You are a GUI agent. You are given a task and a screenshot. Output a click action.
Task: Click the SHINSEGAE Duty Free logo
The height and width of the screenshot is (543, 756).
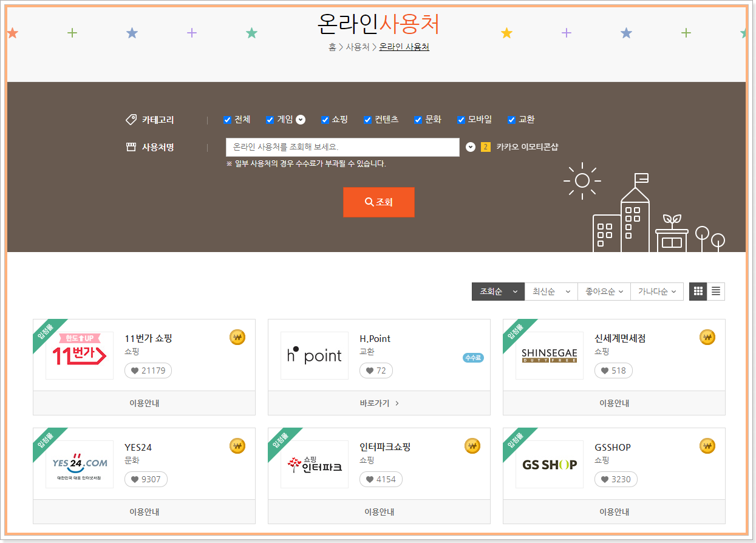[550, 355]
